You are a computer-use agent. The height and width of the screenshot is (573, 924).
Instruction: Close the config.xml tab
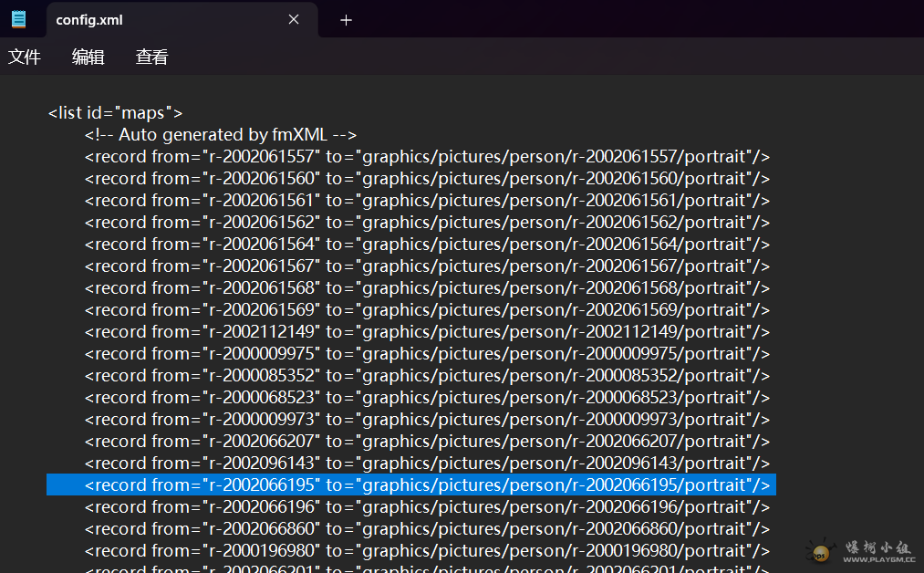(294, 19)
